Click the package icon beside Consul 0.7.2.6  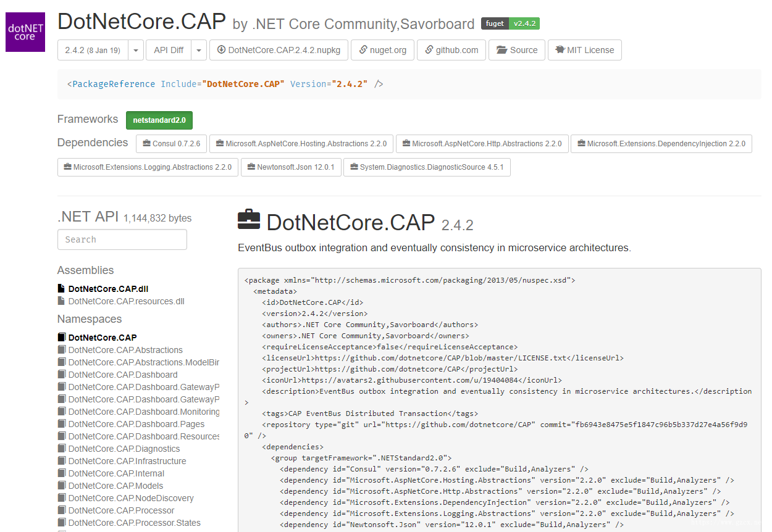coord(146,144)
